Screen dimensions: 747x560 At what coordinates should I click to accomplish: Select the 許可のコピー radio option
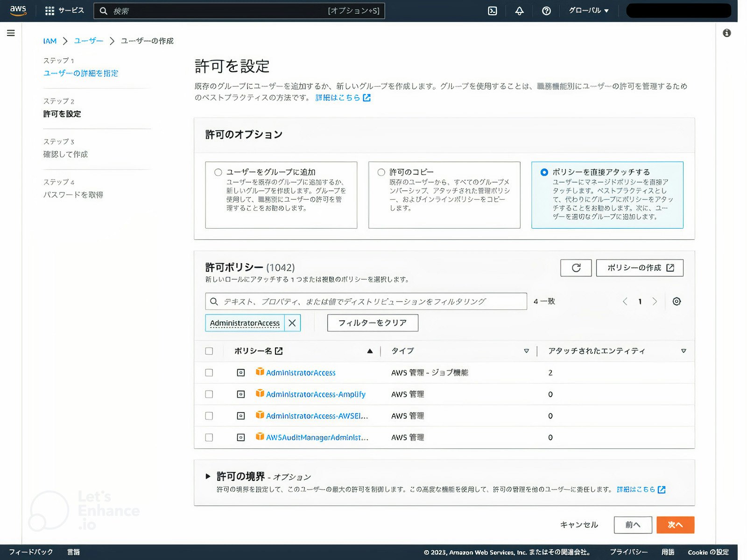381,172
